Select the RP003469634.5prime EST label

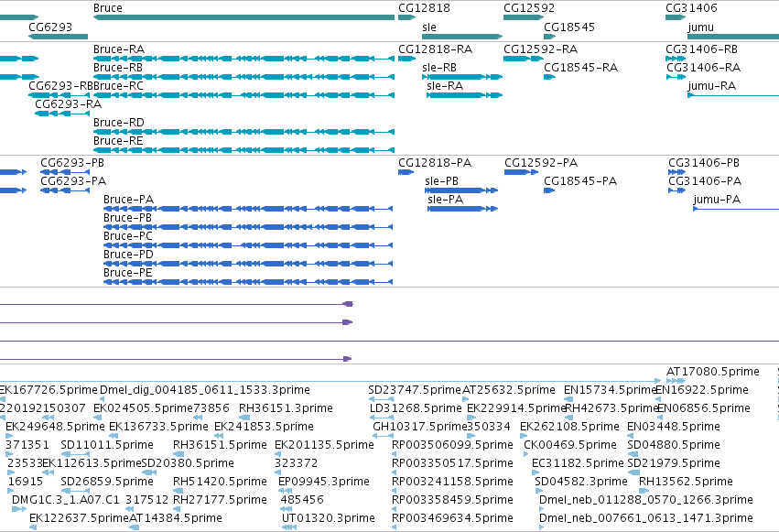tap(452, 518)
